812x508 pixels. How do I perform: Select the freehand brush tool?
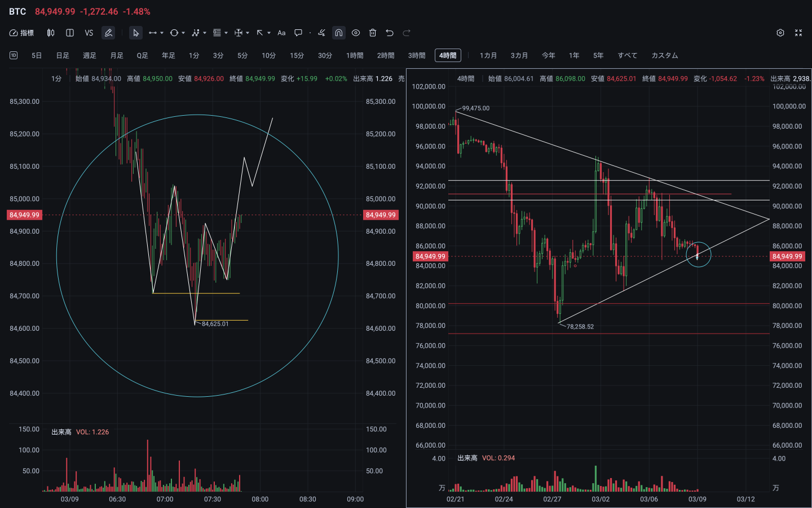[x=321, y=33]
